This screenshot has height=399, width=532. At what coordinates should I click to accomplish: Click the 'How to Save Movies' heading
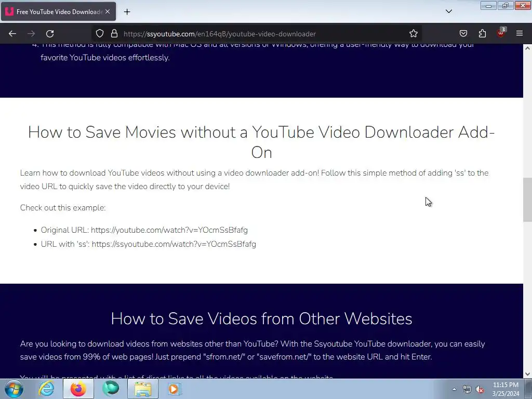pyautogui.click(x=261, y=142)
